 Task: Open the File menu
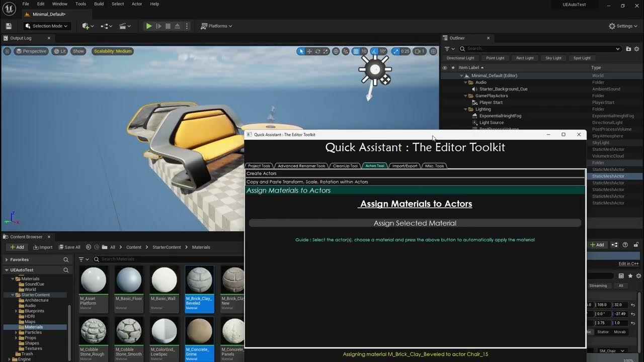coord(26,4)
